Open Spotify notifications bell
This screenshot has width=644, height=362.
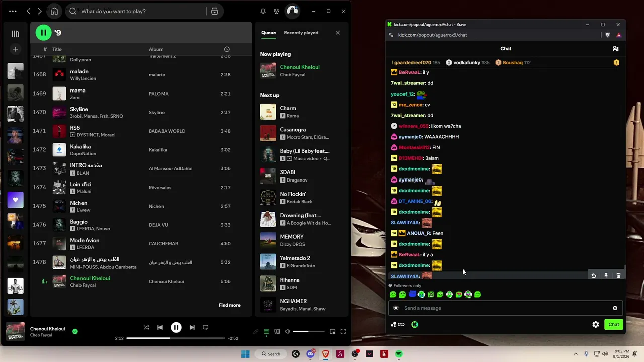(263, 11)
